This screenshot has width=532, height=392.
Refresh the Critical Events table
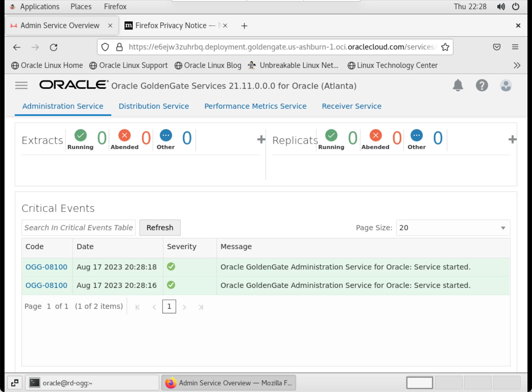160,228
